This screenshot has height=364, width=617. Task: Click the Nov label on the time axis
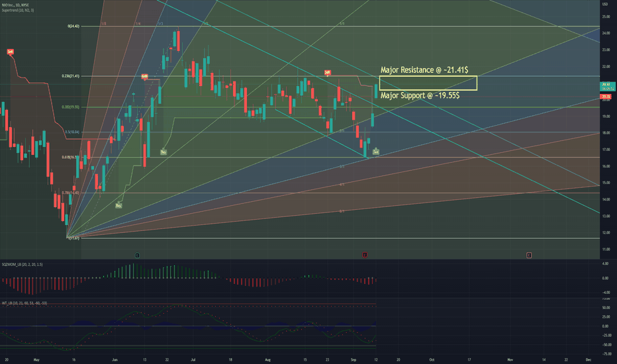(510, 359)
